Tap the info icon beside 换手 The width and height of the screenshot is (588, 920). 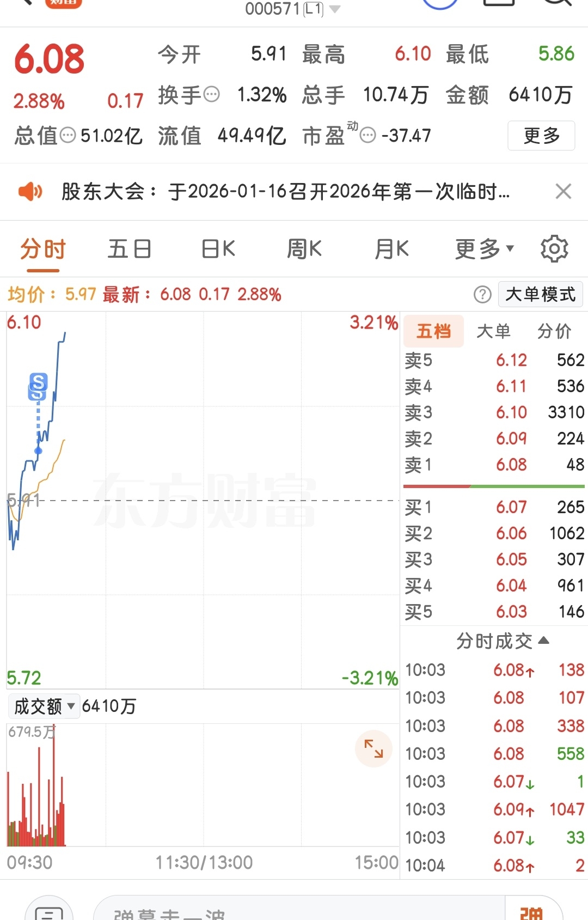[211, 95]
